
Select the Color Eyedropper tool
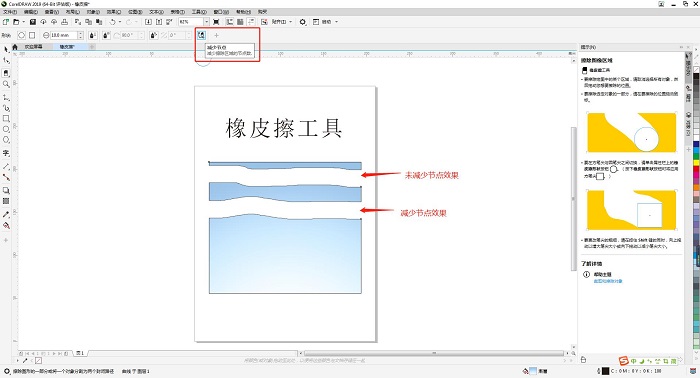tap(6, 215)
